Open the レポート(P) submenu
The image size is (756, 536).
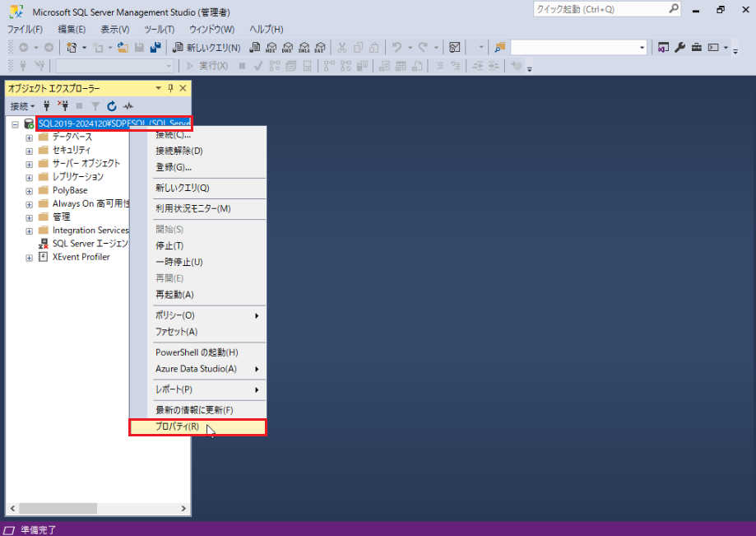[197, 389]
